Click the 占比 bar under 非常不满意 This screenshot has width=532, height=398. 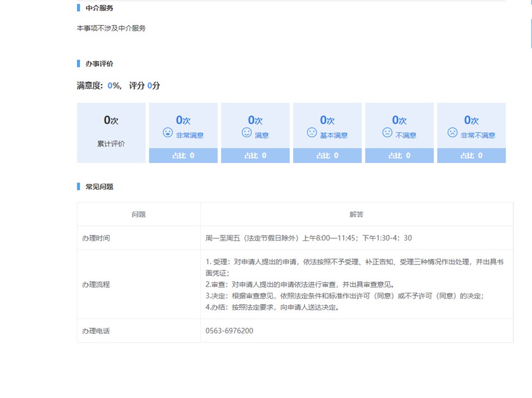471,155
